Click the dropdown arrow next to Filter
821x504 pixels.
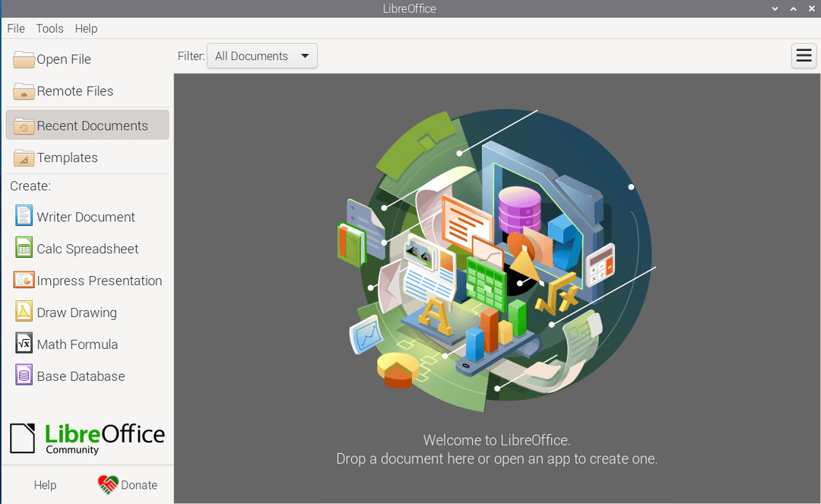[305, 55]
